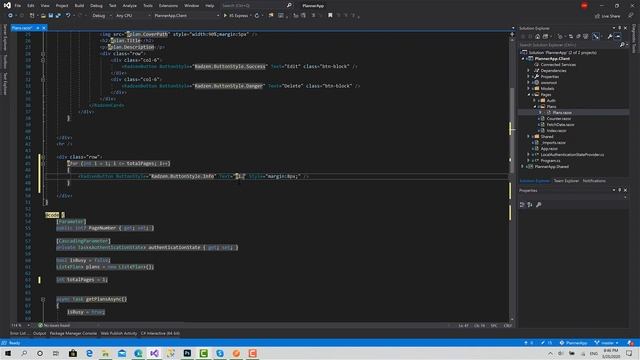Pin the Plans.razor editor tab

point(38,28)
